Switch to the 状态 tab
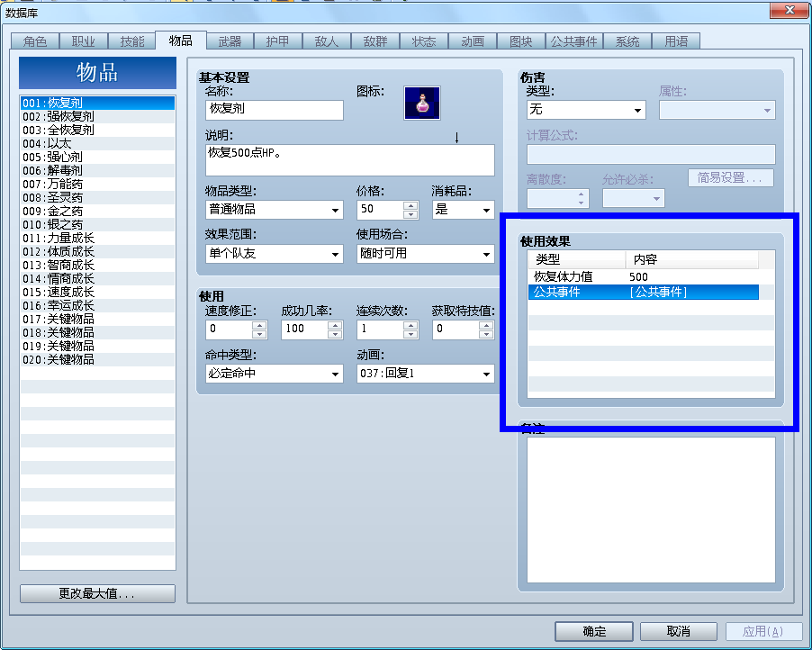 (x=424, y=41)
